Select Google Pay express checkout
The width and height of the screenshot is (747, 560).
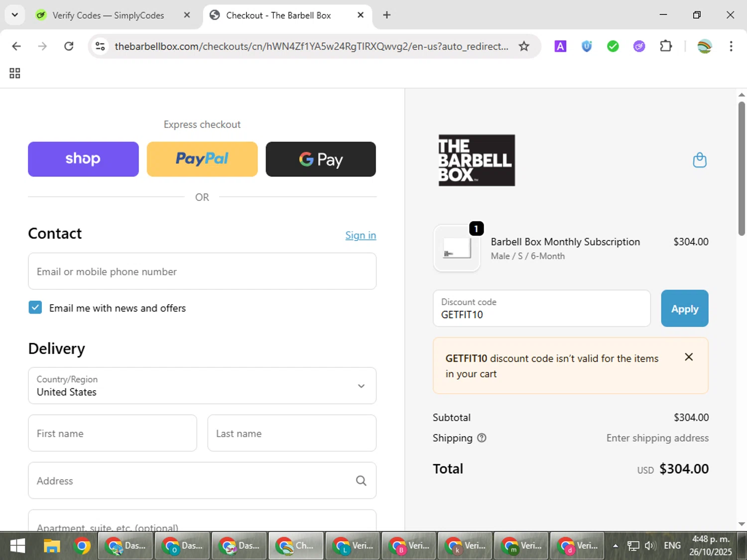pos(321,159)
